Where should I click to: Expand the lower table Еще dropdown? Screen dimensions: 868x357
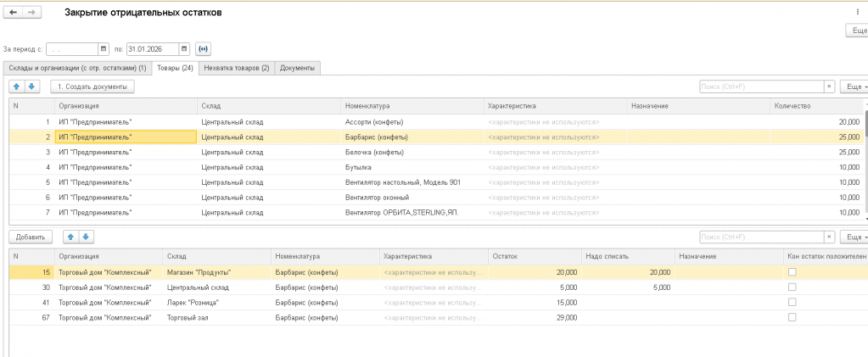[853, 237]
